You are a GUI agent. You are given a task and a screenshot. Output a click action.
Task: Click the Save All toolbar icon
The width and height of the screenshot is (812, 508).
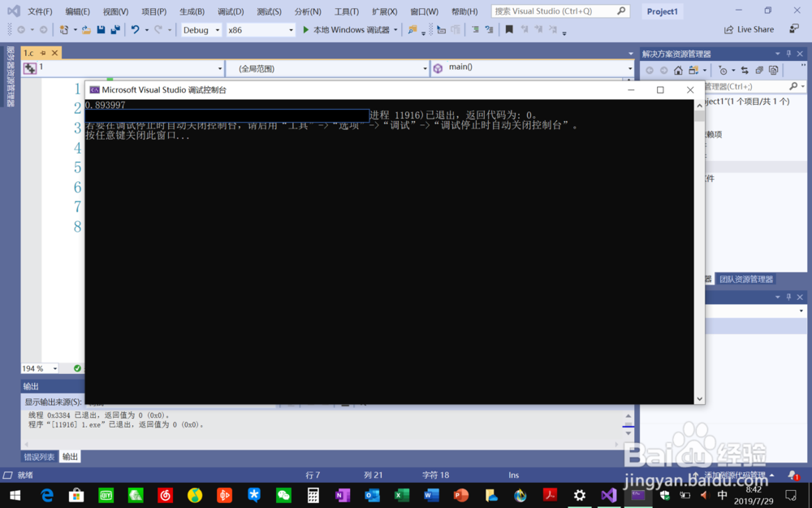[x=115, y=30]
